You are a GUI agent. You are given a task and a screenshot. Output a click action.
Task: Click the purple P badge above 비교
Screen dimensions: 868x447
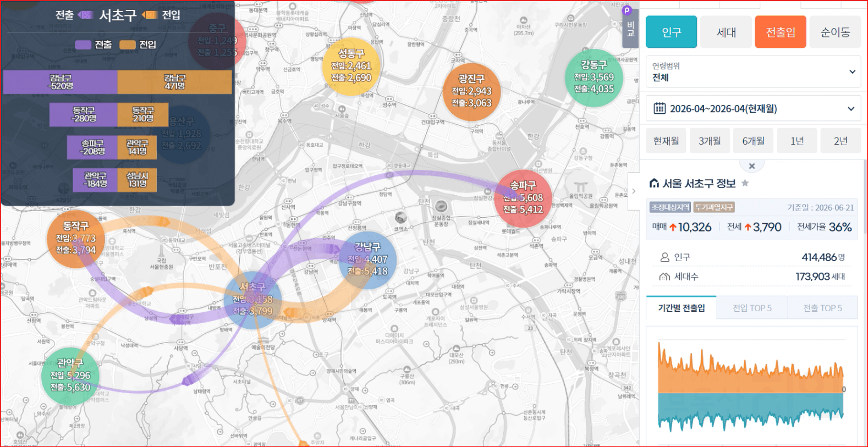(x=627, y=10)
